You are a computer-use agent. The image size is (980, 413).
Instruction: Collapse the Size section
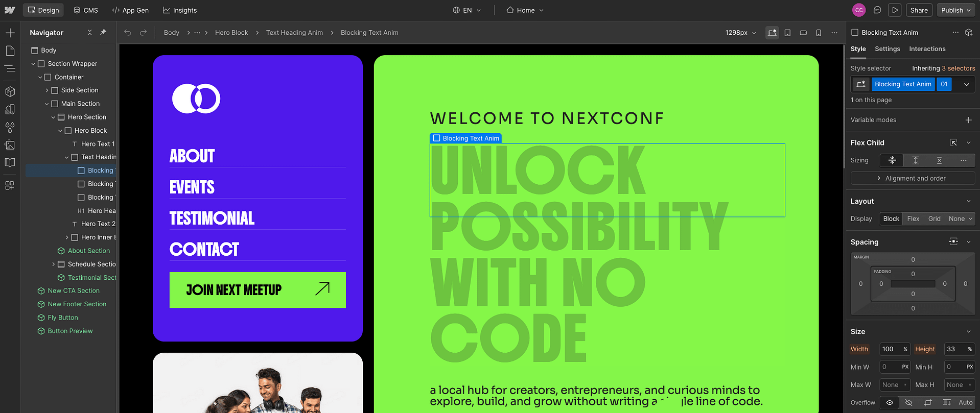click(x=968, y=332)
